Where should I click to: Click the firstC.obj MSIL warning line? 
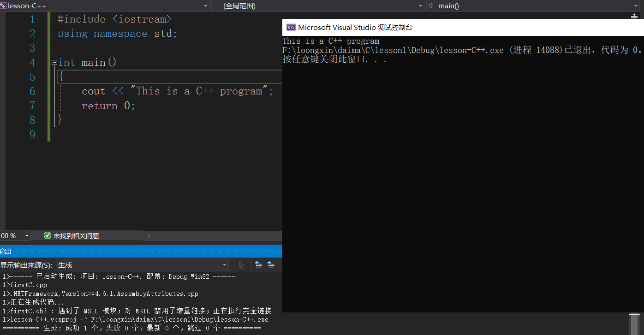137,311
